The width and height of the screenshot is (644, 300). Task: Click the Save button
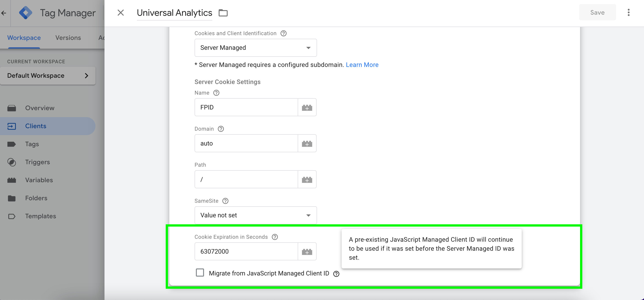(597, 13)
